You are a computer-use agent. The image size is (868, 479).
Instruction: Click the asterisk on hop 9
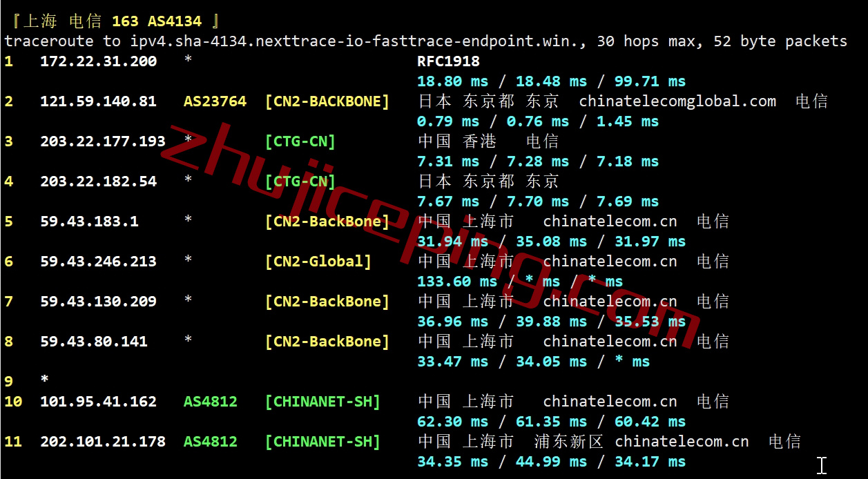[x=45, y=380]
